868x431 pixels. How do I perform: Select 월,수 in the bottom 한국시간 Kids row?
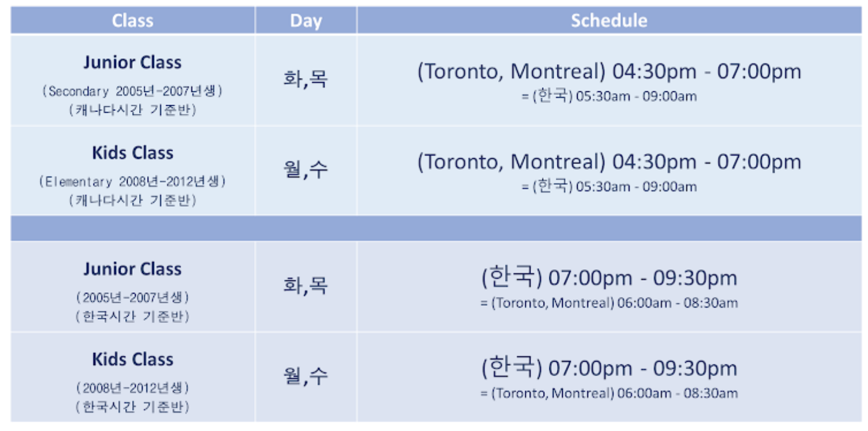click(x=306, y=376)
